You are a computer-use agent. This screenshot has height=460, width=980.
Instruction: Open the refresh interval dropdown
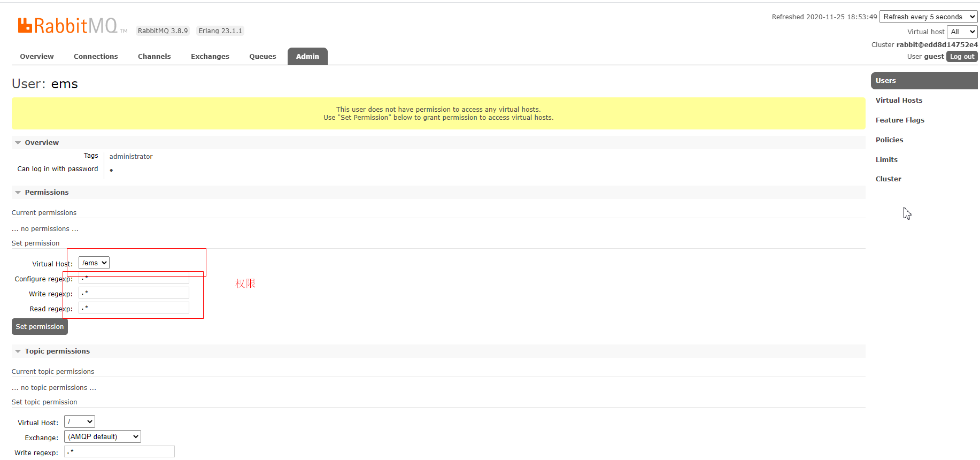tap(929, 17)
